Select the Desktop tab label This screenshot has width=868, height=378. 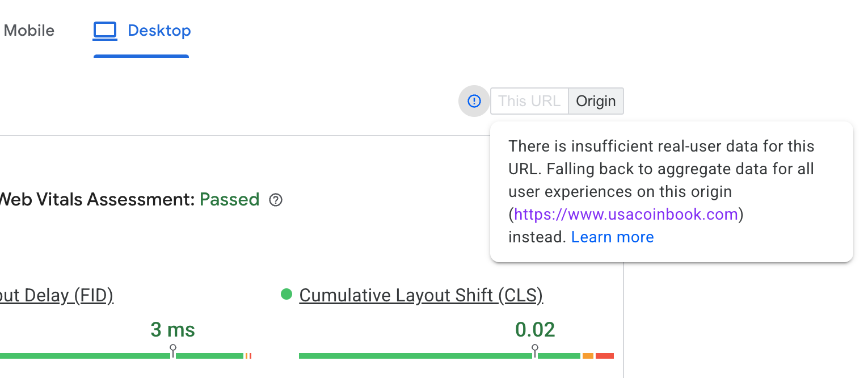pyautogui.click(x=159, y=31)
